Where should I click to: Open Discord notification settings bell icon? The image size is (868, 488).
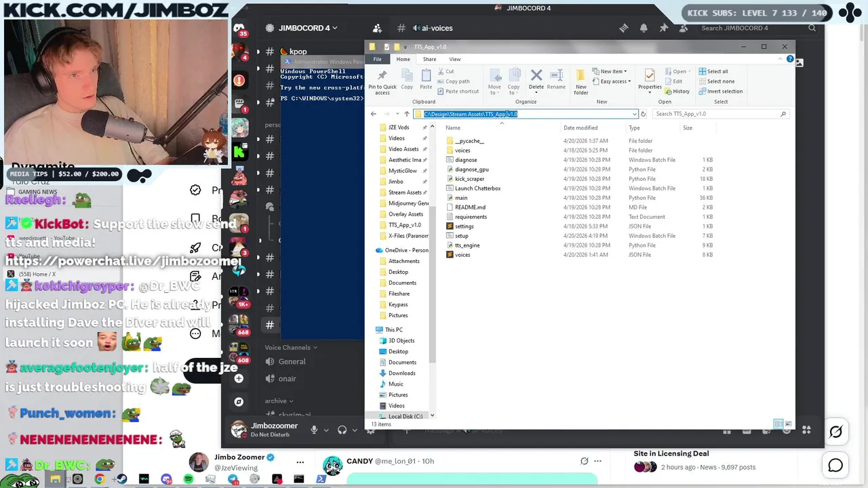644,28
